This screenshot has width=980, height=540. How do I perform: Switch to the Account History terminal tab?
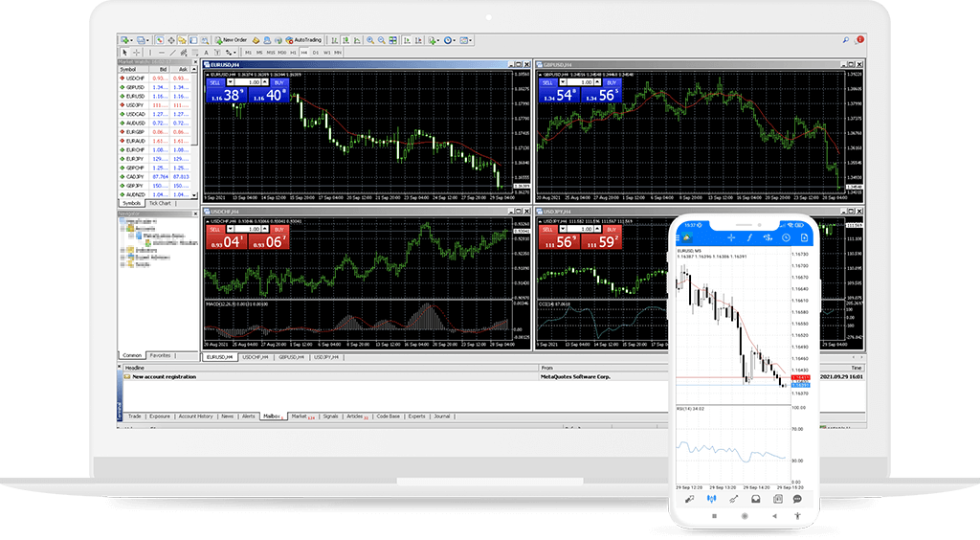(195, 416)
